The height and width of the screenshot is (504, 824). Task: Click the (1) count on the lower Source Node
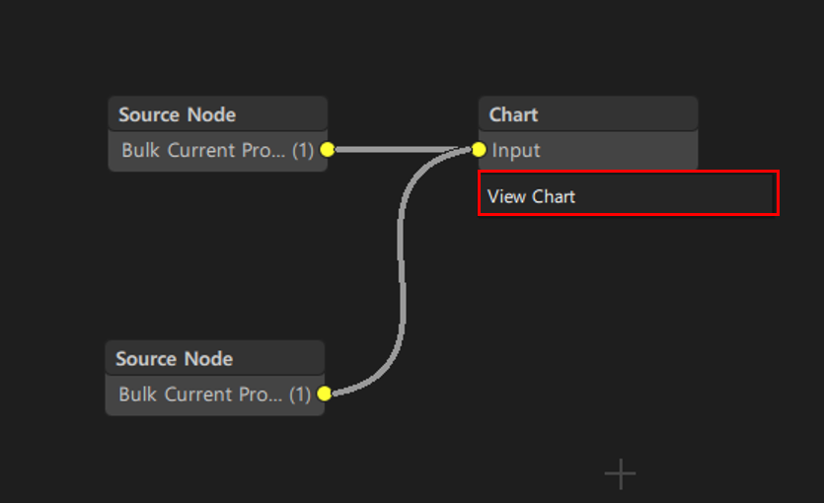299,395
